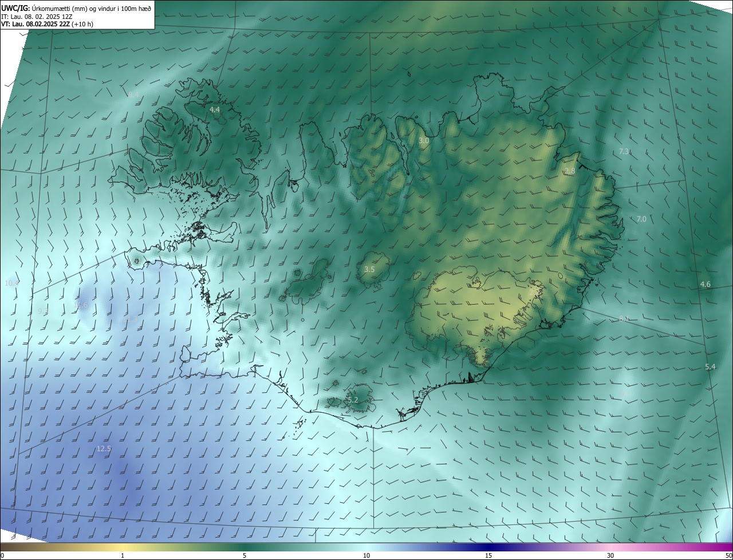The width and height of the screenshot is (733, 560).
Task: Click the 4.4 value label on the Westfjords
Action: pyautogui.click(x=215, y=109)
